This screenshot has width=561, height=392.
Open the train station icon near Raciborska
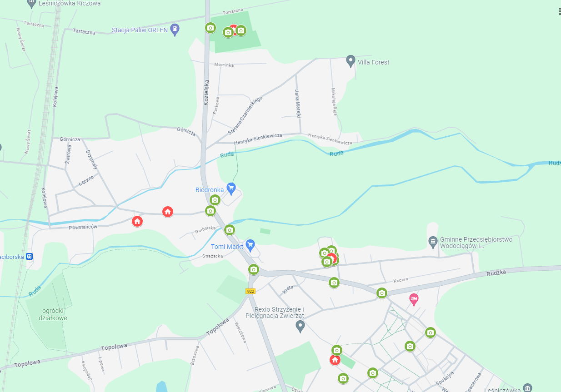(29, 256)
